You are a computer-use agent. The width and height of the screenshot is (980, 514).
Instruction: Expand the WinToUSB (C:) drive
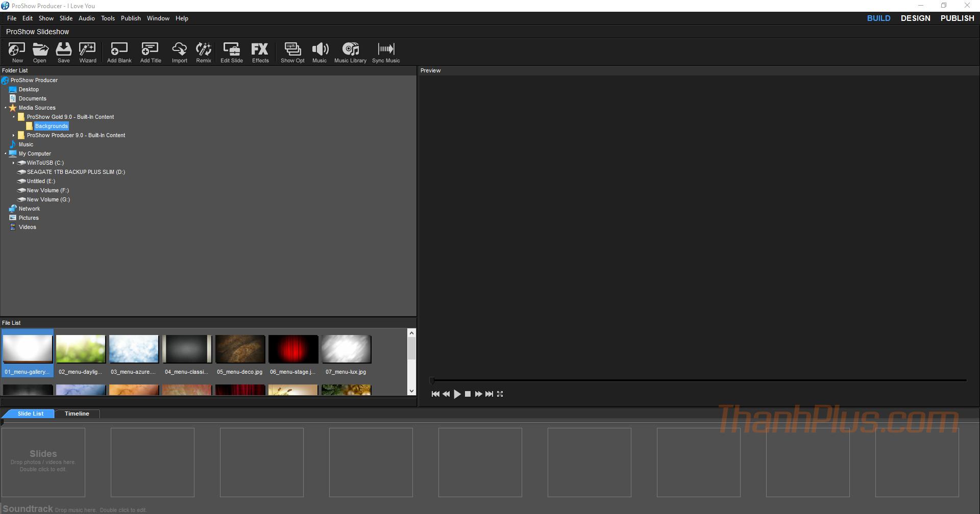pos(14,163)
